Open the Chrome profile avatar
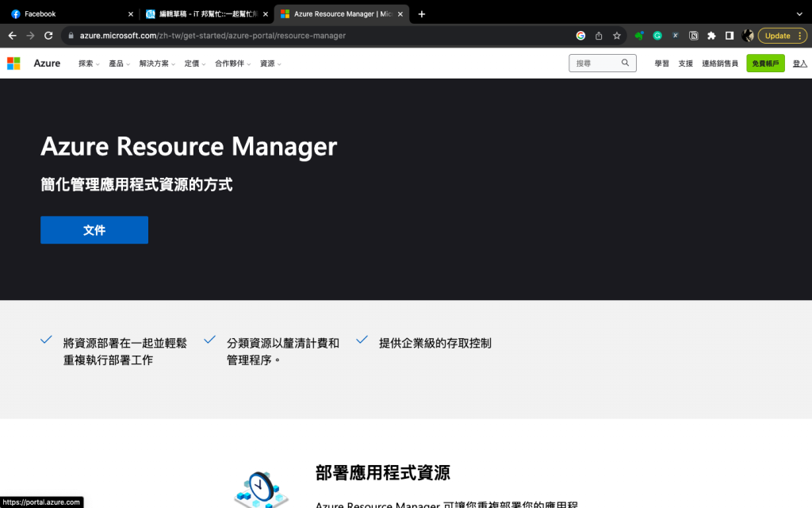This screenshot has height=508, width=812. pyautogui.click(x=747, y=36)
